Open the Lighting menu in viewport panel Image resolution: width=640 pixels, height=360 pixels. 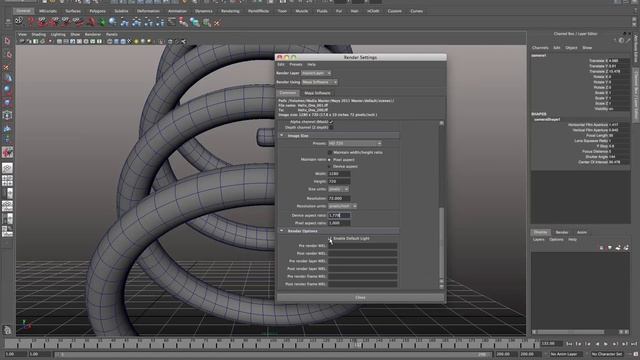(x=58, y=35)
